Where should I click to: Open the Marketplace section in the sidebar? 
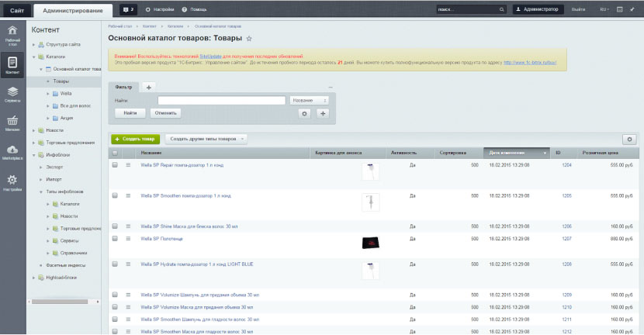(12, 153)
